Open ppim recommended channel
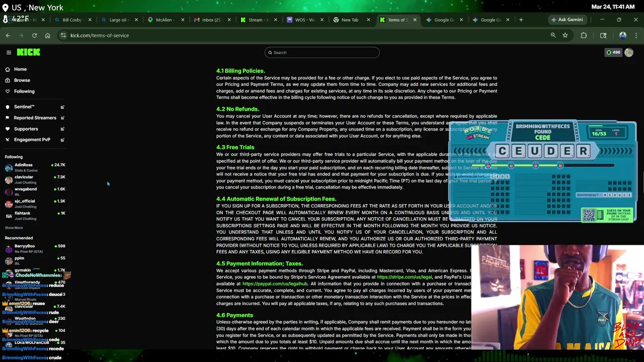 click(x=35, y=260)
